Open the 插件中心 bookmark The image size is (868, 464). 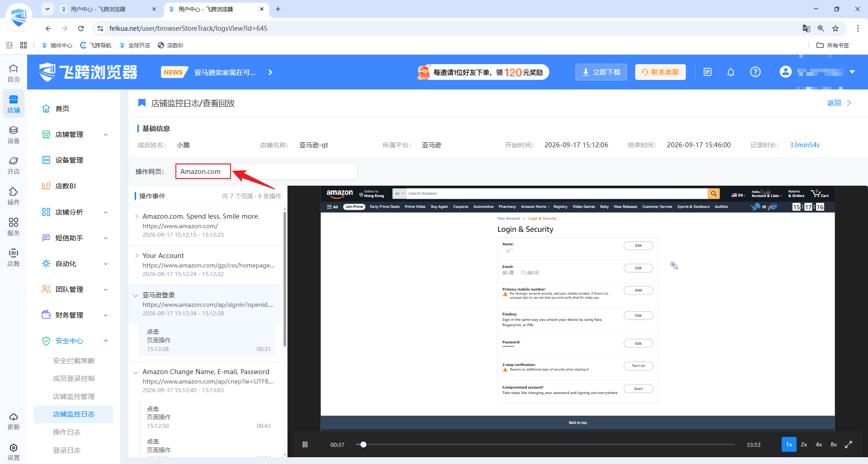coord(57,45)
